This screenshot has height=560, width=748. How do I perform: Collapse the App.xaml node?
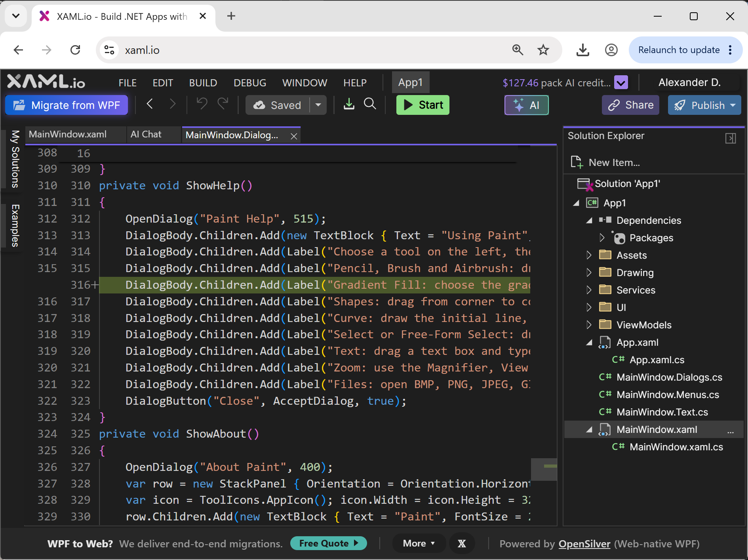coord(590,343)
